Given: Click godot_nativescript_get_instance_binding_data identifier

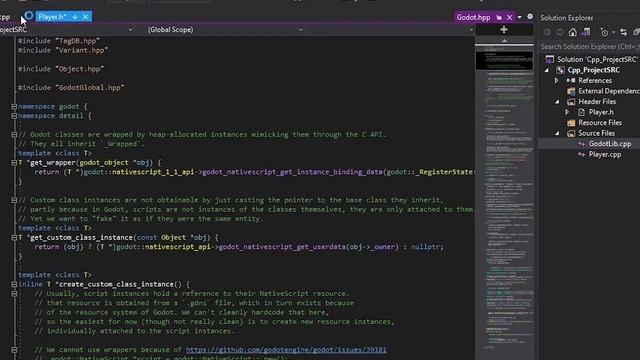Looking at the screenshot, I should point(292,172).
